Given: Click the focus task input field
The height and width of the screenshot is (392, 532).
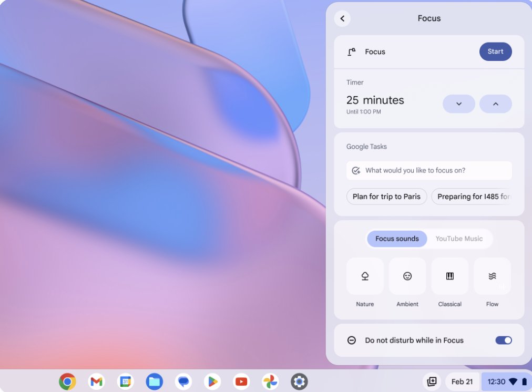Looking at the screenshot, I should point(429,170).
